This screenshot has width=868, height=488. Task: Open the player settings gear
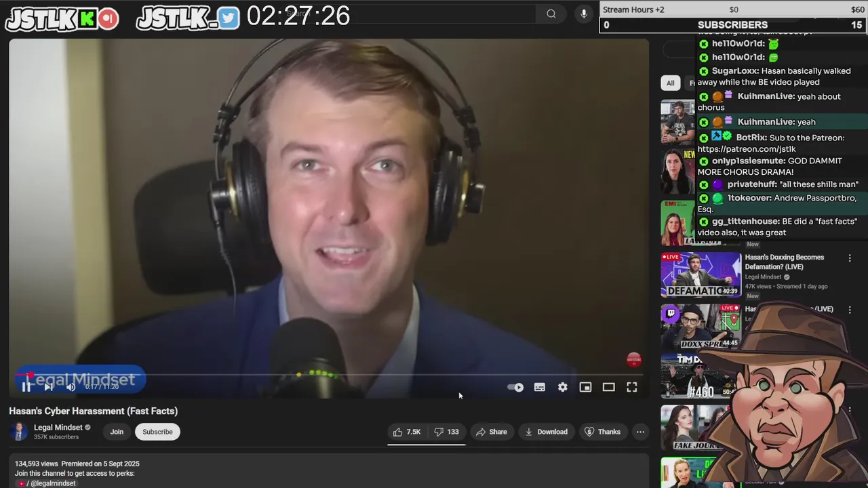click(563, 387)
